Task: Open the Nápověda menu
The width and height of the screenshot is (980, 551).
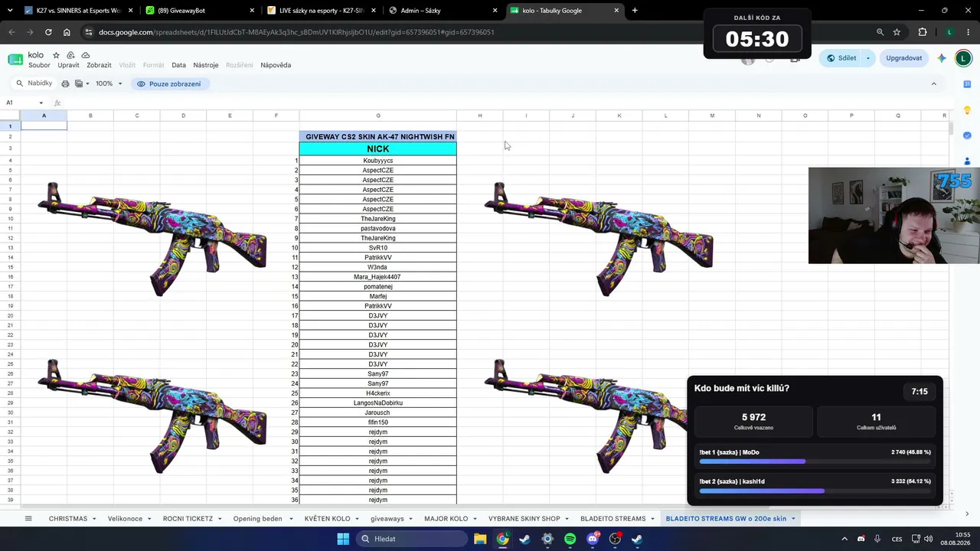Action: (276, 65)
